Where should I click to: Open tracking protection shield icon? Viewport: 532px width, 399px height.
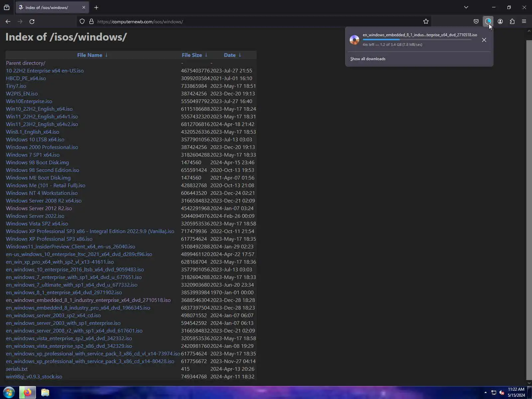pos(82,22)
